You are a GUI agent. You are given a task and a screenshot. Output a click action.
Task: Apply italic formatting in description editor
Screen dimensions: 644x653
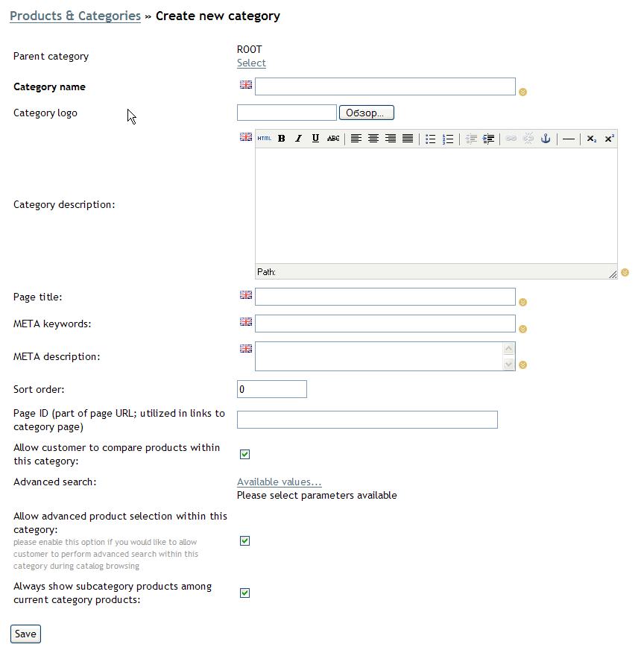click(x=298, y=139)
